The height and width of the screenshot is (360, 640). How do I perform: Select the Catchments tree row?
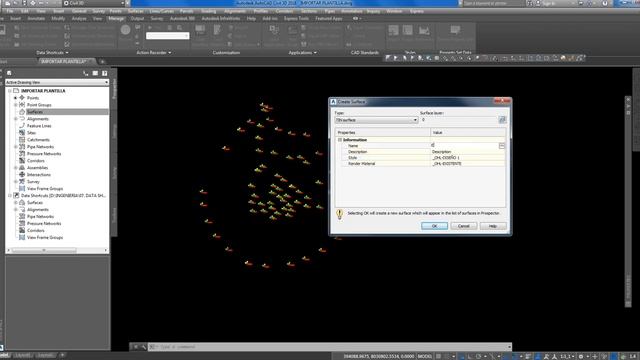[x=38, y=140]
